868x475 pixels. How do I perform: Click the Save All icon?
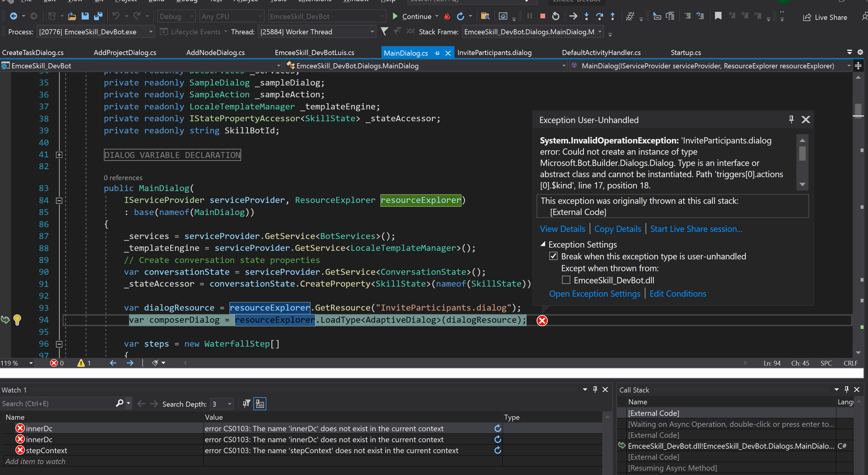click(x=98, y=16)
